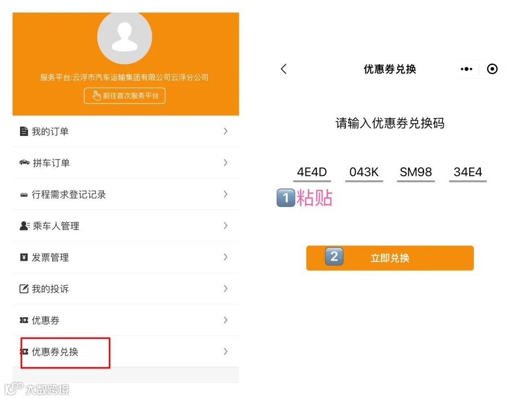
Task: Click the My Orders document icon
Action: (x=24, y=132)
